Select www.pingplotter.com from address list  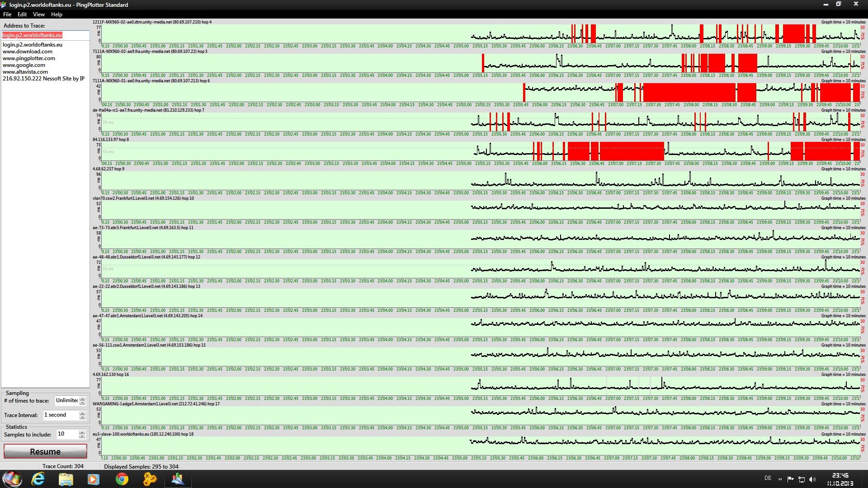point(29,58)
